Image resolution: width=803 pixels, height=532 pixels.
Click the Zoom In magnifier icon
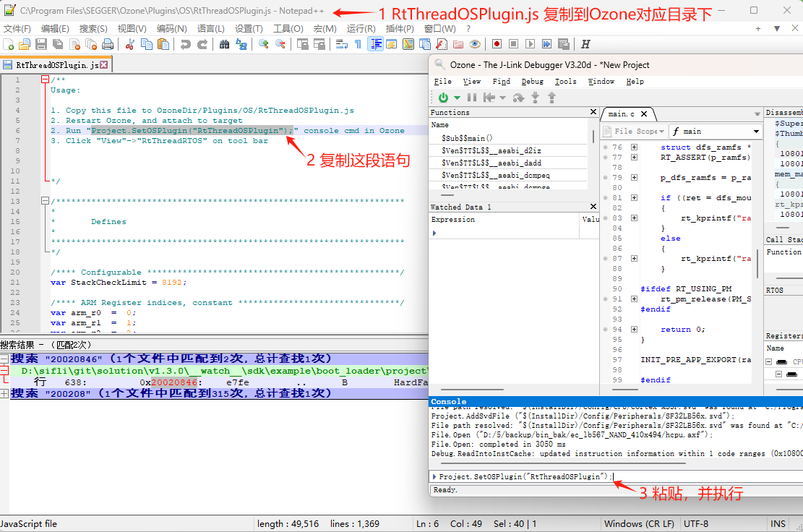coord(263,45)
